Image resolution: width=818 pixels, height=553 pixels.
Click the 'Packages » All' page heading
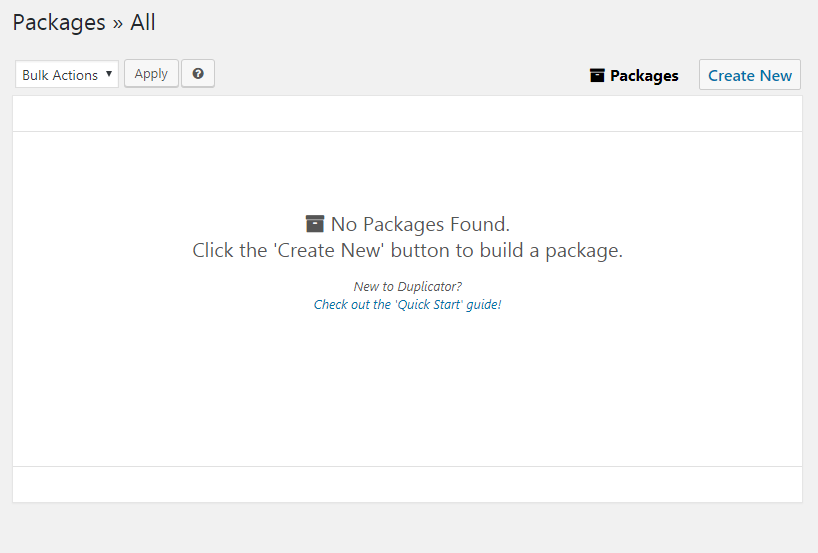click(84, 22)
